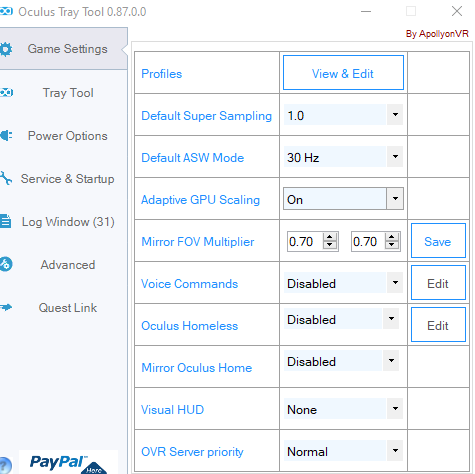Open the Adaptive GPU Scaling dropdown
This screenshot has width=475, height=474.
click(395, 199)
